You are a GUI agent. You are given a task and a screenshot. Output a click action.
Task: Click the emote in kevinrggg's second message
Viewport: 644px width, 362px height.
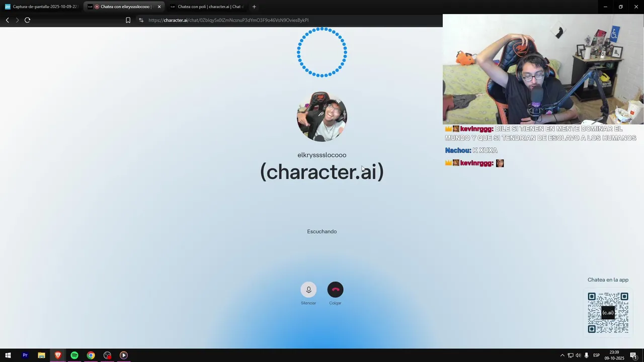(500, 163)
